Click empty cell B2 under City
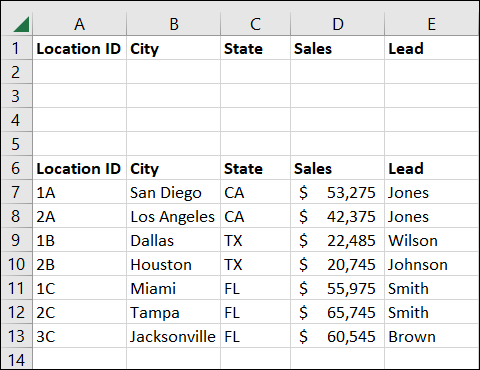Image resolution: width=480 pixels, height=370 pixels. point(174,72)
